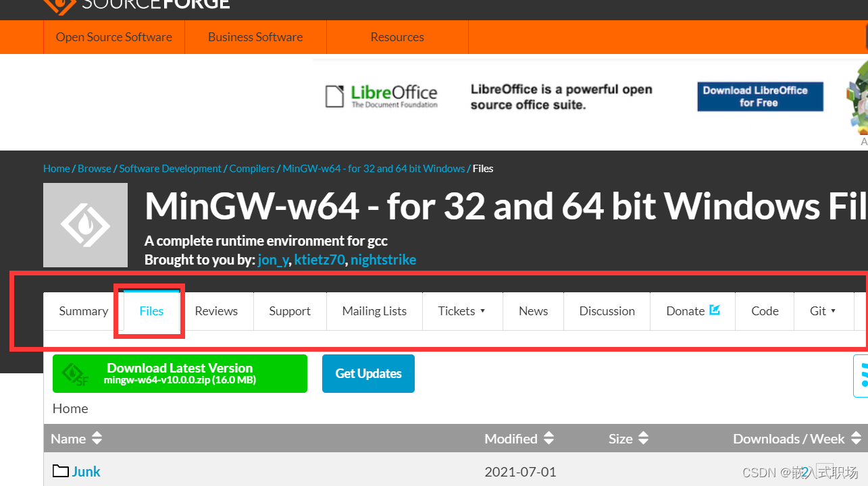Click Download LibreOffice for Free banner button
Viewport: 868px width, 486px height.
(759, 96)
